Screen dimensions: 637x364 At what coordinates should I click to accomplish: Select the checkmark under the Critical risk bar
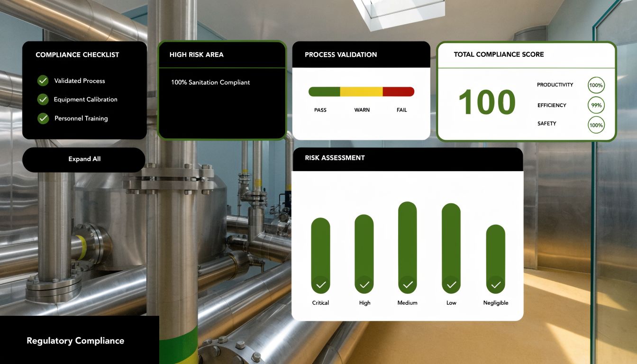tap(321, 285)
